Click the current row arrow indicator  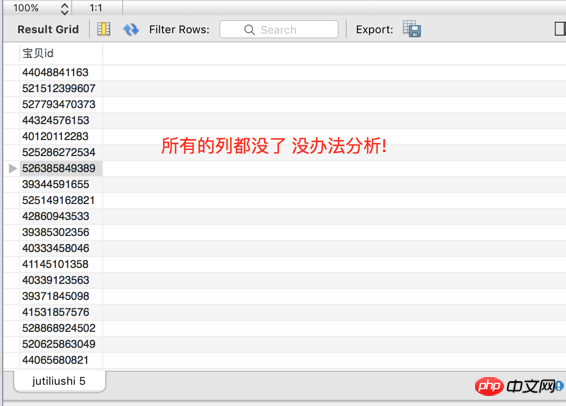tap(13, 168)
